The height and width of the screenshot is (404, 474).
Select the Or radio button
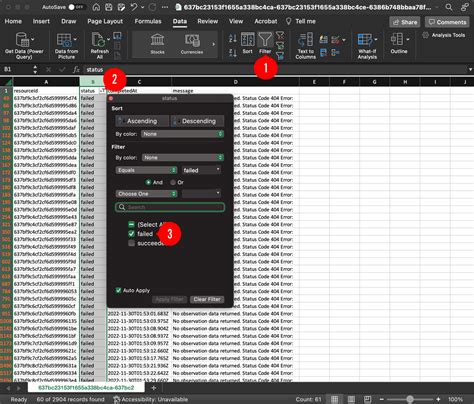tap(173, 182)
